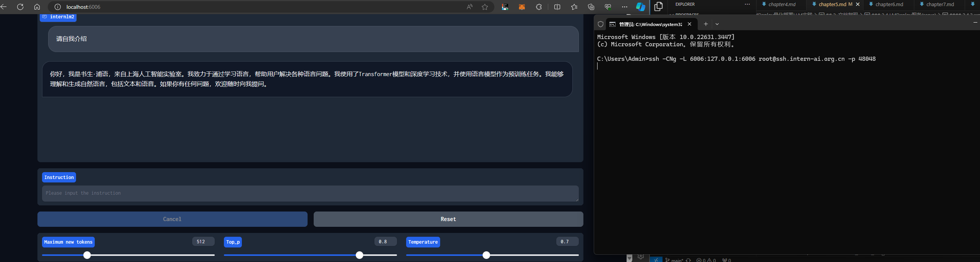The width and height of the screenshot is (980, 262).
Task: Open browser essentials heart icon
Action: pyautogui.click(x=608, y=7)
